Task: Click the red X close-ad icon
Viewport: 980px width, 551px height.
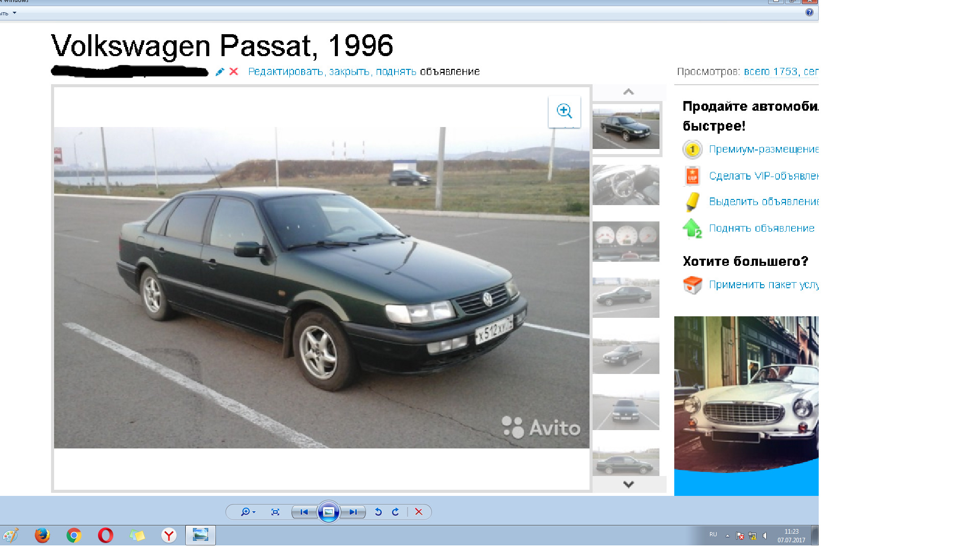Action: 234,71
